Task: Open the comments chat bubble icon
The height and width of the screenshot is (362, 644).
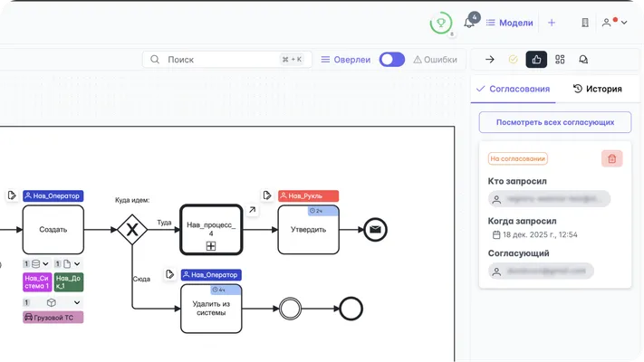Action: click(x=583, y=60)
